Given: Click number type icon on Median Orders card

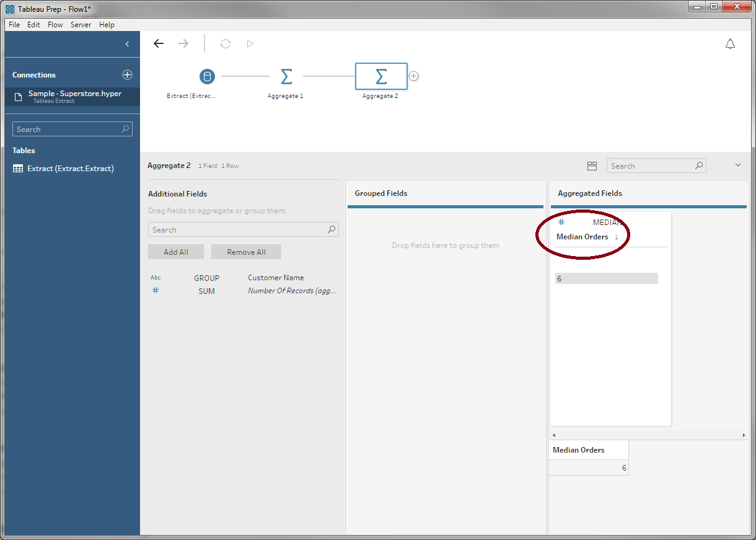Looking at the screenshot, I should (x=561, y=222).
